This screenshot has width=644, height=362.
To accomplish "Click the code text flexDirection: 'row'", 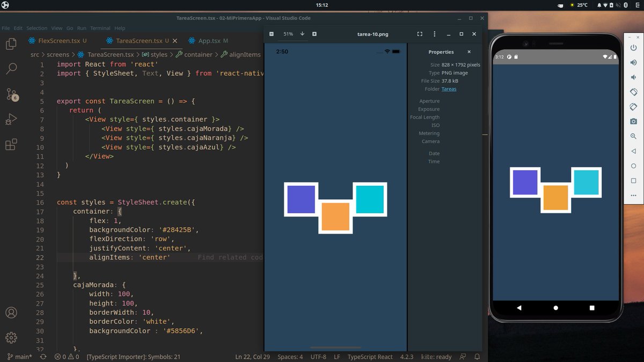I will [132, 239].
